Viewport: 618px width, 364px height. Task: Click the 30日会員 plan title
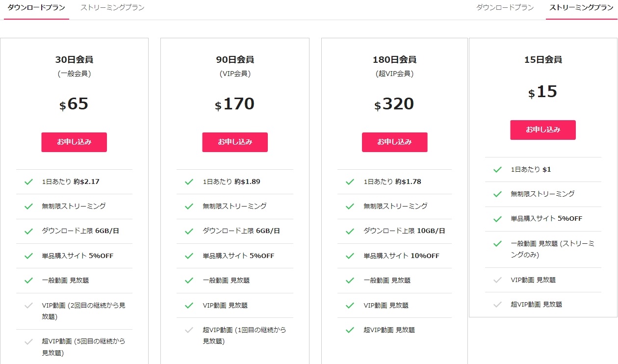coord(74,60)
